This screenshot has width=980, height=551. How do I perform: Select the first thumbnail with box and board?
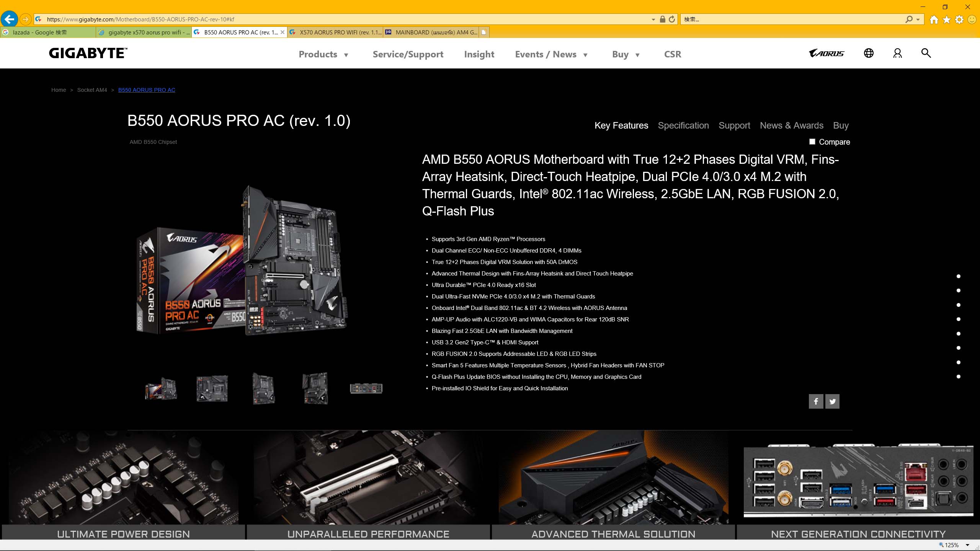point(161,389)
